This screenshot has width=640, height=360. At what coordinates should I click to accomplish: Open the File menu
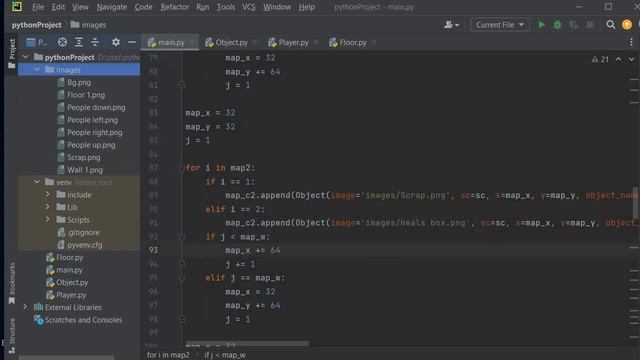coord(38,7)
